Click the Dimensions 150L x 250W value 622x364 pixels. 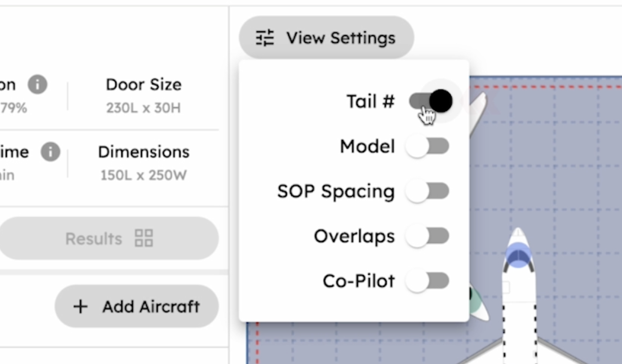pos(143,175)
